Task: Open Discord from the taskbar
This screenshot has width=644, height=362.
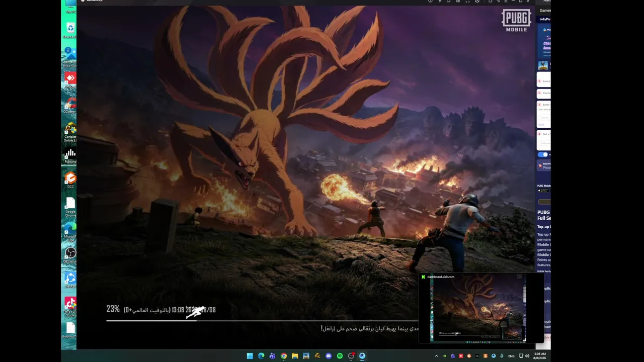Action: 329,356
